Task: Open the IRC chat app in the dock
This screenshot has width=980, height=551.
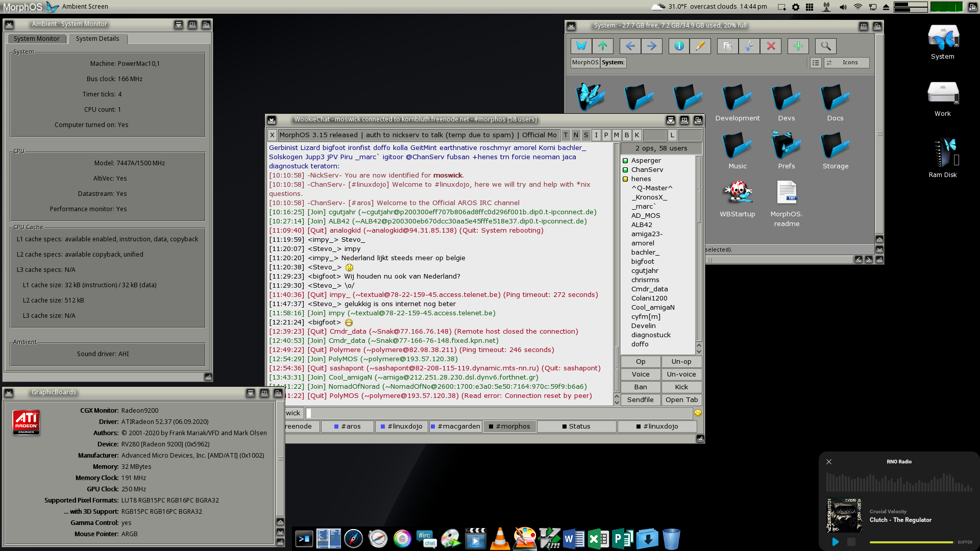Action: (426, 539)
